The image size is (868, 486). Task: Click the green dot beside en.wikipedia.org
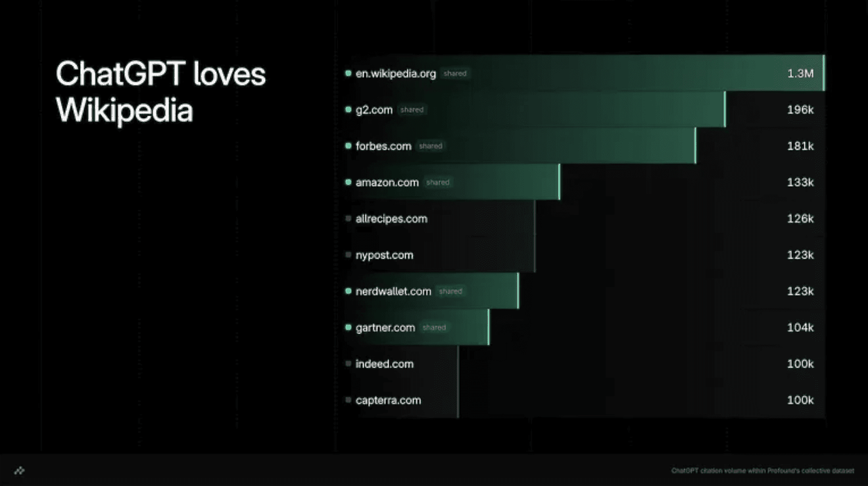click(348, 73)
